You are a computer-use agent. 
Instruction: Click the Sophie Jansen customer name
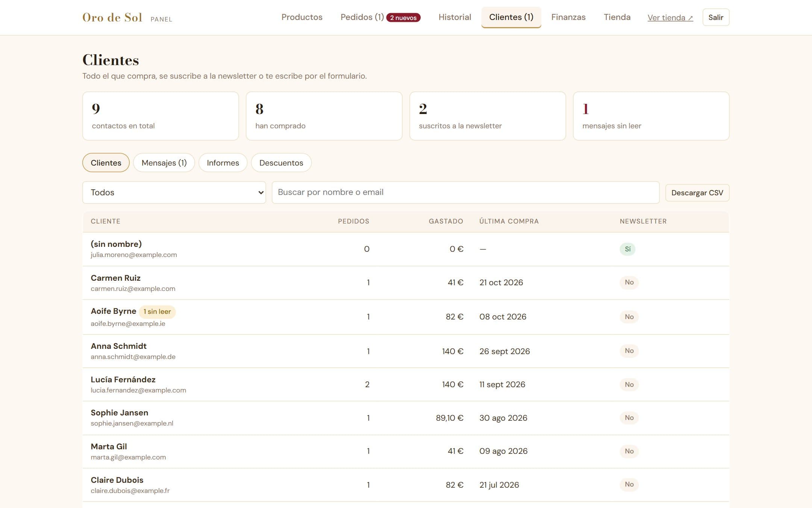[119, 412]
